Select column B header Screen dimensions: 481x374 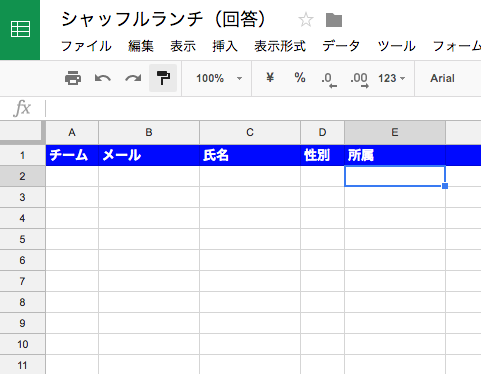coord(149,132)
